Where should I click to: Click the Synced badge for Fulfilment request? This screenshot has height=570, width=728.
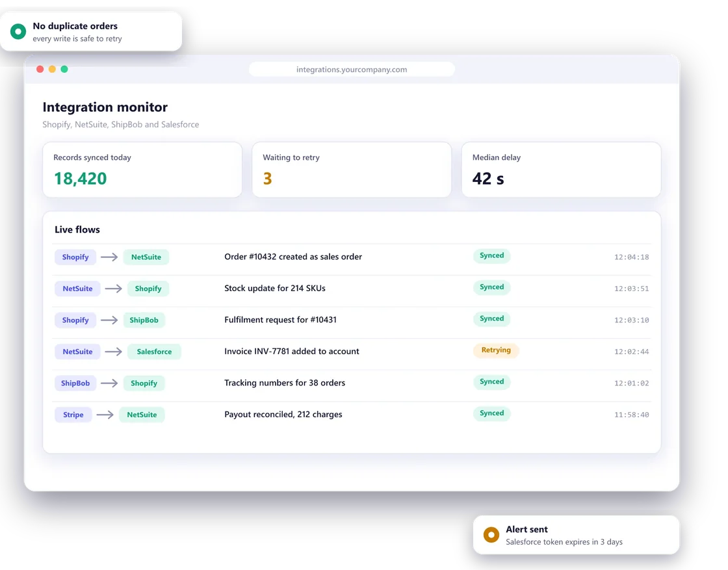[491, 319]
